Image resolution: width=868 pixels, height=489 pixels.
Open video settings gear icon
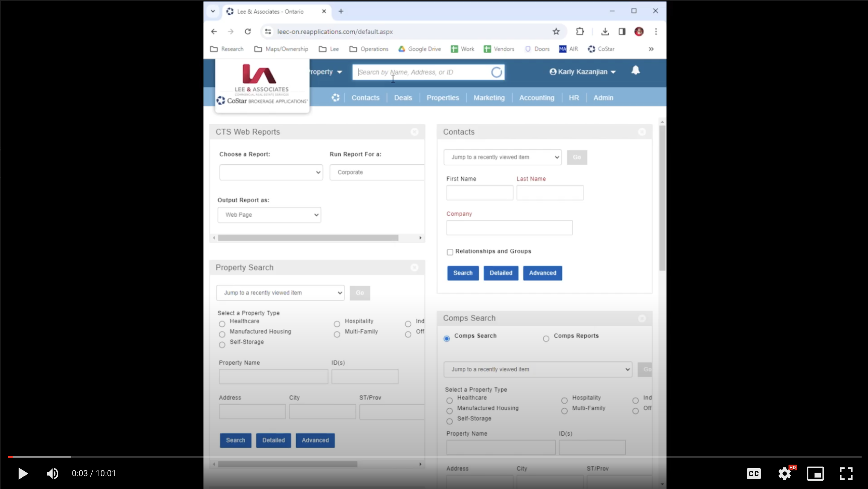coord(784,473)
